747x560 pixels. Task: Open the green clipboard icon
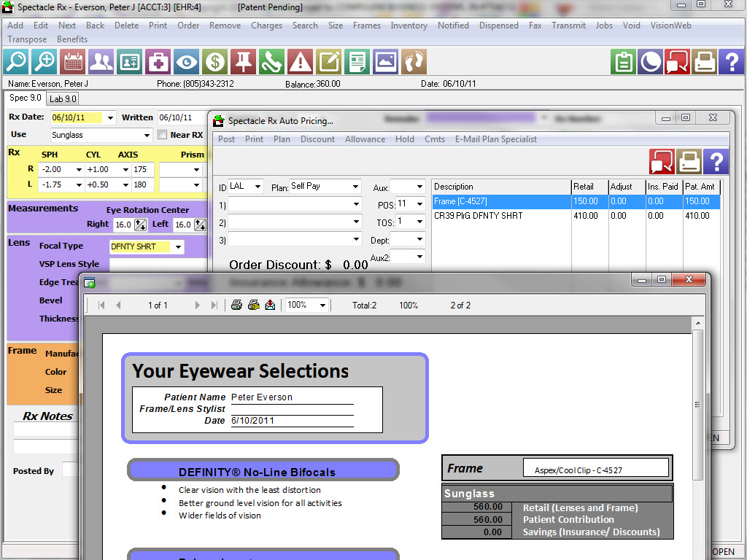(x=623, y=61)
